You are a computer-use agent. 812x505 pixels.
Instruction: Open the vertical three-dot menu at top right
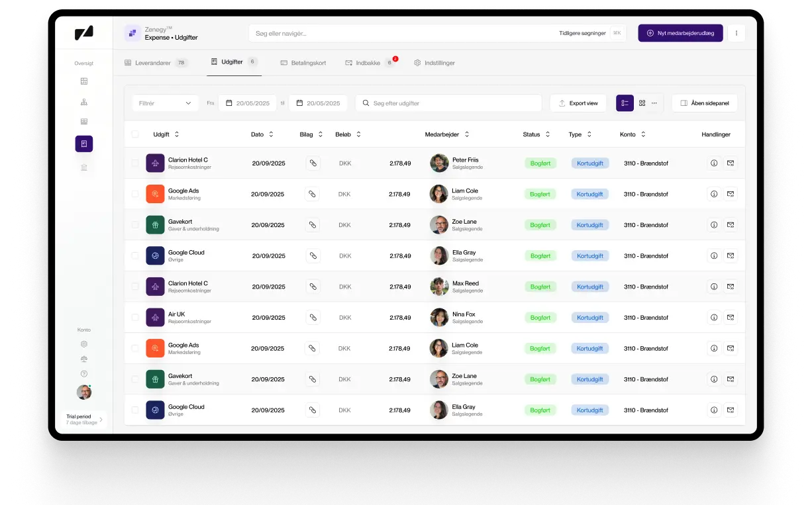point(736,33)
